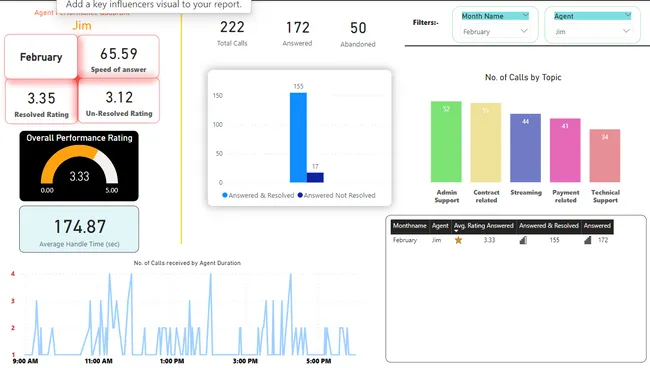Screen dimensions: 650x368
Task: Click the 3.33 rating cell in the table
Action: click(489, 240)
